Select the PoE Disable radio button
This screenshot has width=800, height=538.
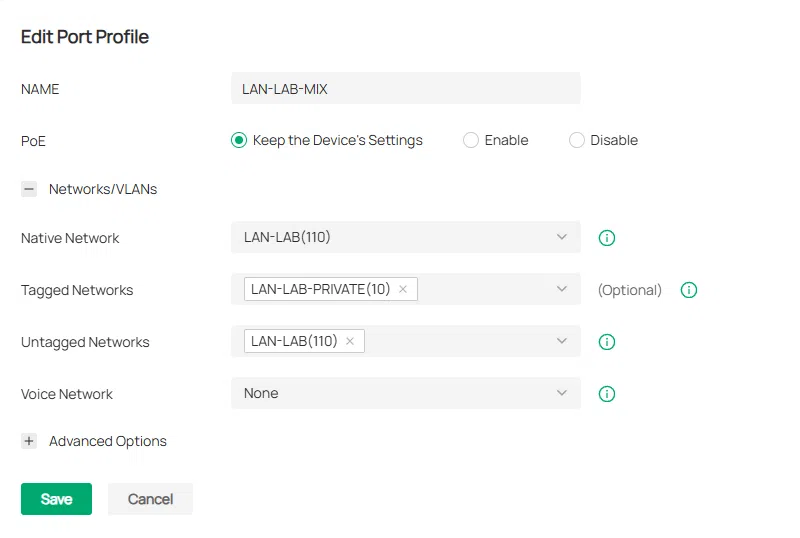577,141
